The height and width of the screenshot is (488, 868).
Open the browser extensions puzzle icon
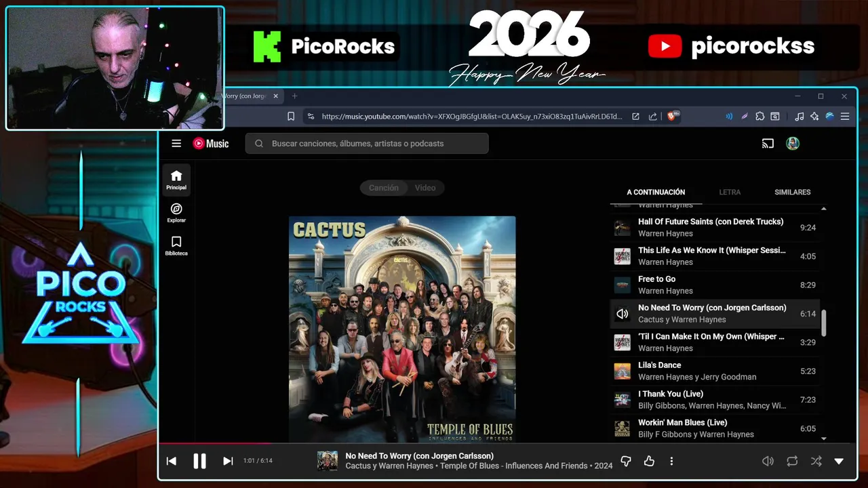pos(760,117)
